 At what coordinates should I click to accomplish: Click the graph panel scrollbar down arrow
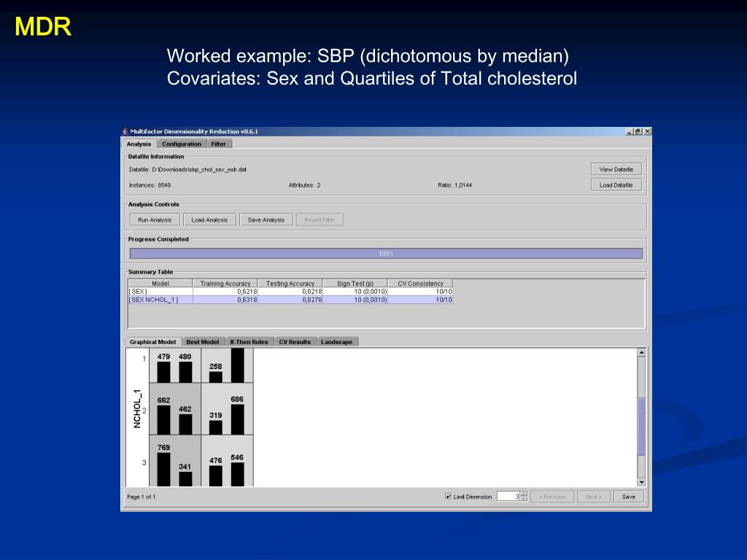click(x=641, y=482)
